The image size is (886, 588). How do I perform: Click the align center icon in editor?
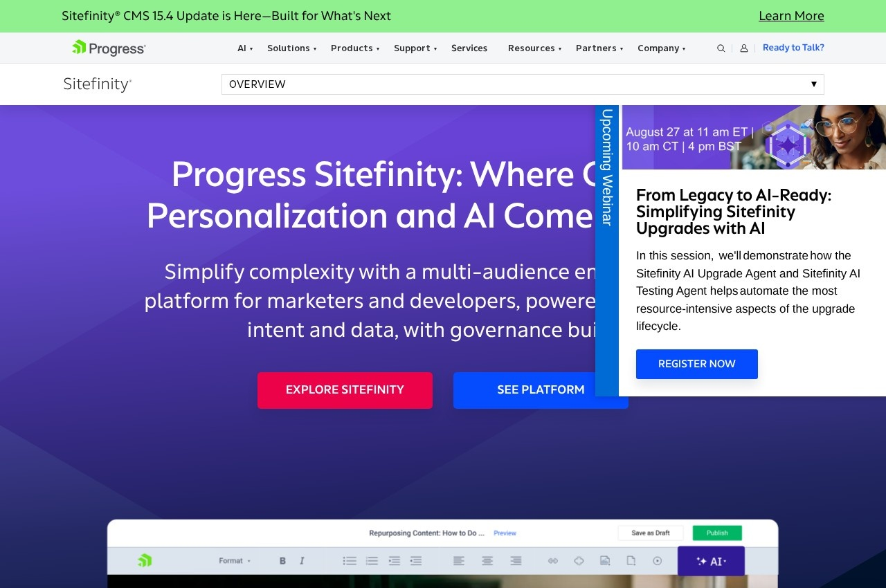487,561
